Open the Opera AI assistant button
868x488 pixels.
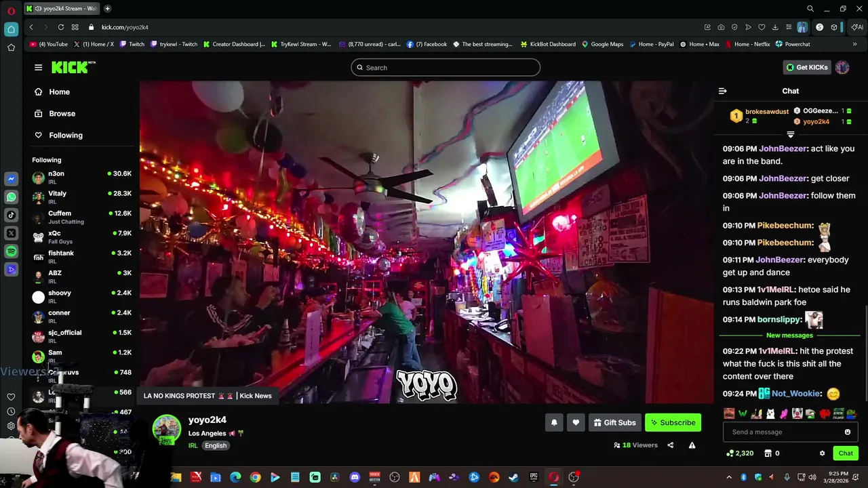(x=857, y=27)
